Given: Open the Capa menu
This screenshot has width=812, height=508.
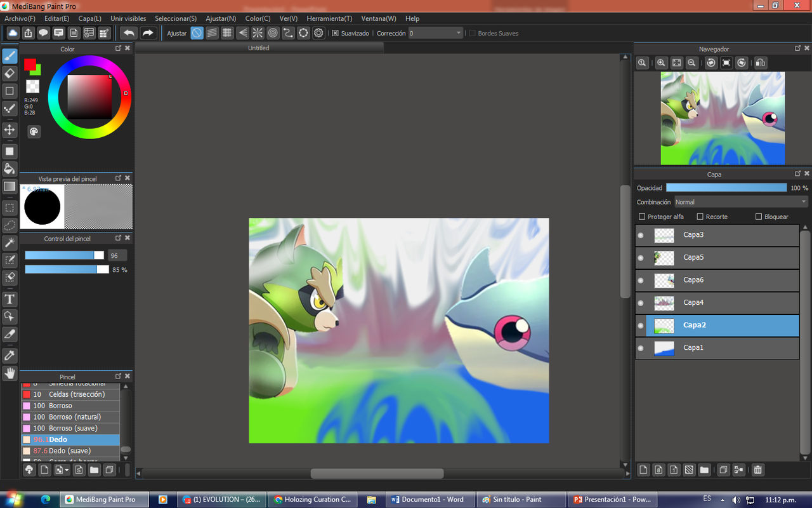Looking at the screenshot, I should pyautogui.click(x=89, y=18).
